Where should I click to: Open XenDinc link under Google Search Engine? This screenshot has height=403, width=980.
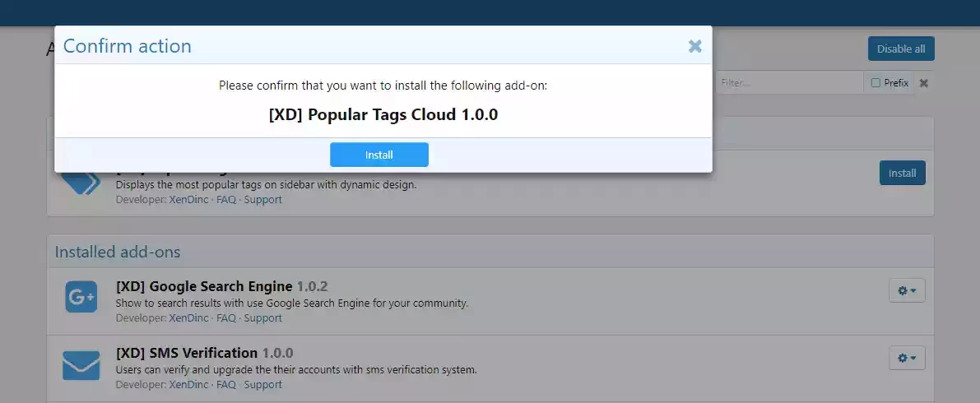point(188,318)
